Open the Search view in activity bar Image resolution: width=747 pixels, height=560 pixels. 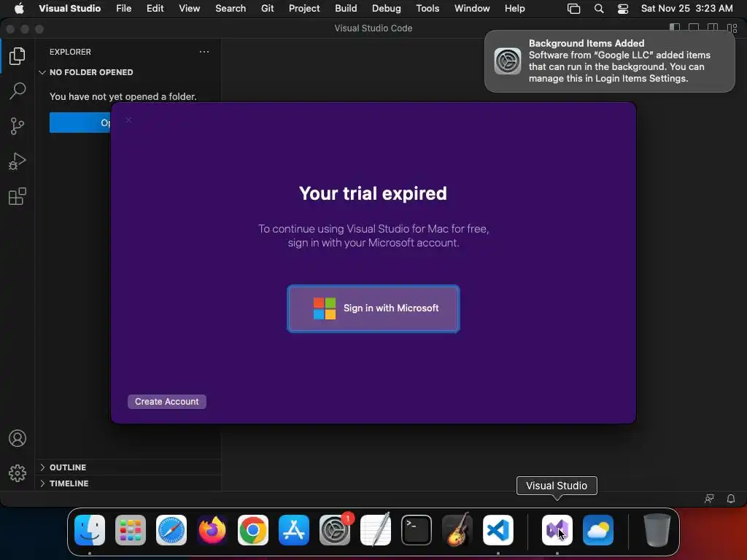(18, 91)
